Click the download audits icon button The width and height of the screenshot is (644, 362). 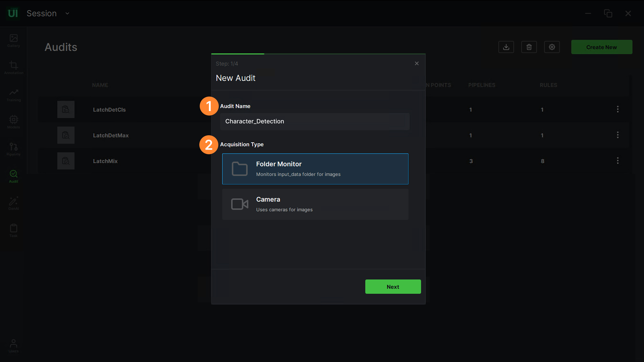506,47
